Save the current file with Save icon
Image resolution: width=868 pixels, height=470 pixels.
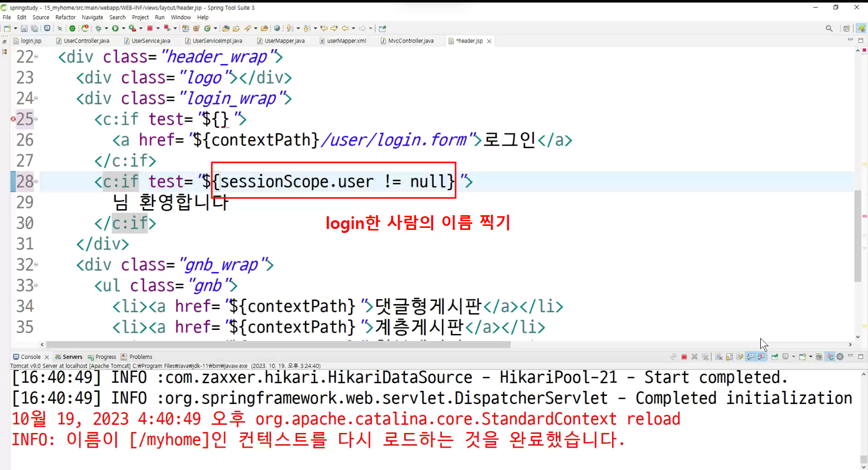24,28
